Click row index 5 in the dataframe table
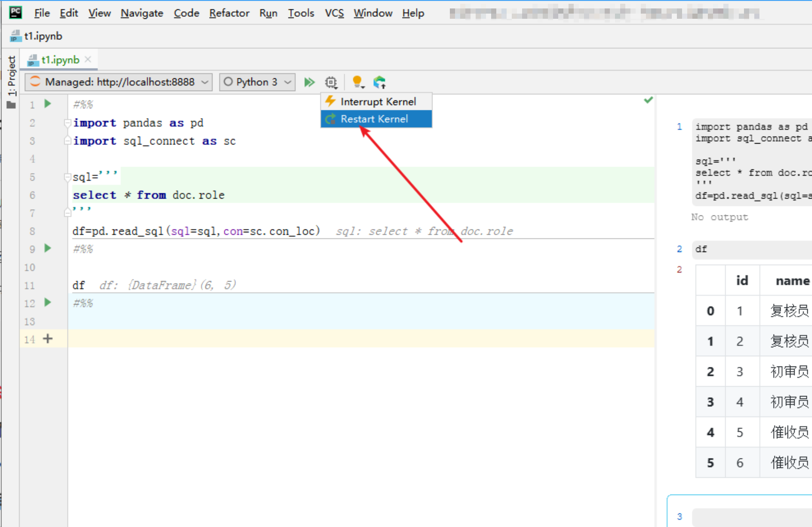 coord(711,463)
